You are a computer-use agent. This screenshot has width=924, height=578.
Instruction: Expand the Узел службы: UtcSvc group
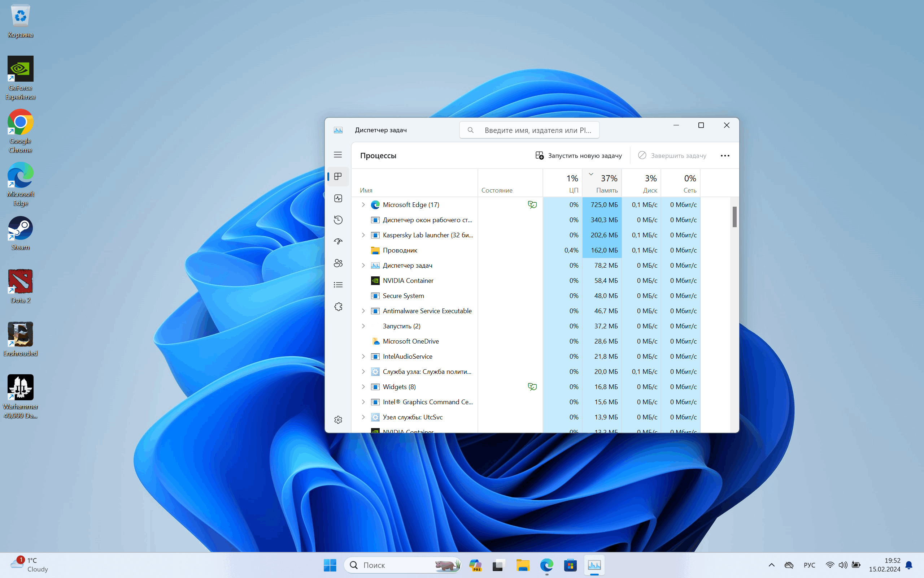[x=363, y=417]
